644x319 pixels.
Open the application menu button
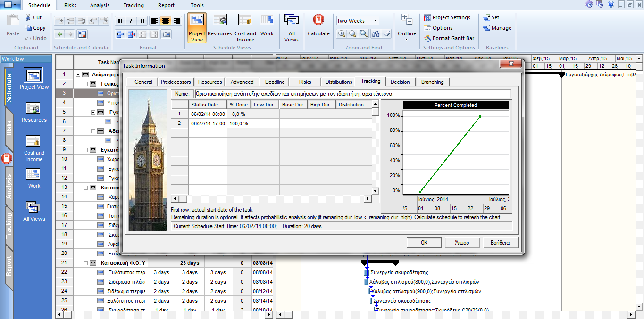10,5
